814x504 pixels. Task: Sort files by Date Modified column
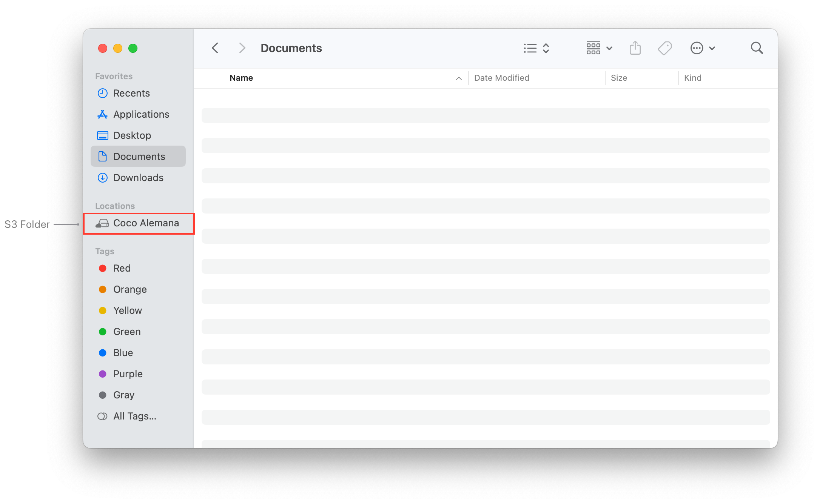pos(501,78)
